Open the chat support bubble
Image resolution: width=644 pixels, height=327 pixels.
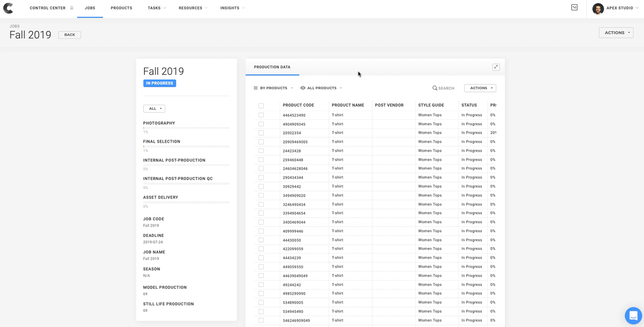point(633,316)
